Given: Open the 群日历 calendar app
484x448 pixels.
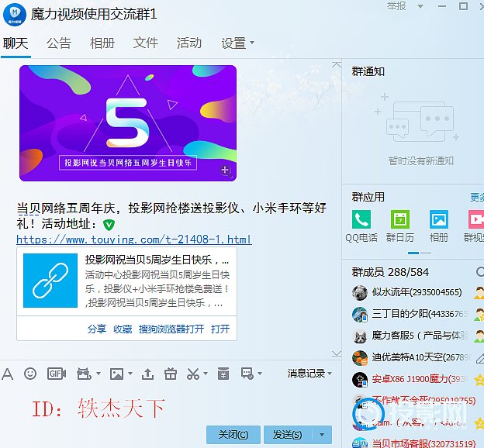Looking at the screenshot, I should 400,219.
